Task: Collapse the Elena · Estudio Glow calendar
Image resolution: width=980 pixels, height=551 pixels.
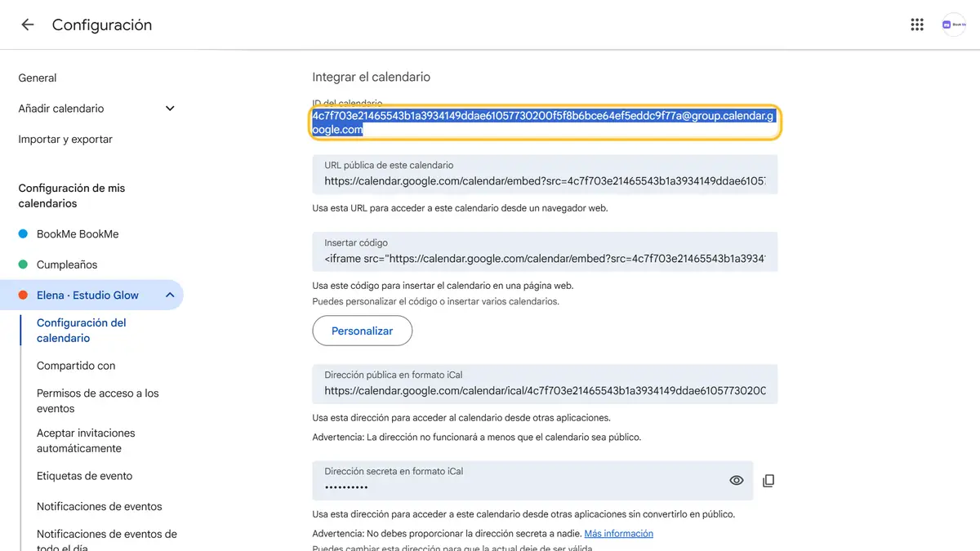Action: 170,295
